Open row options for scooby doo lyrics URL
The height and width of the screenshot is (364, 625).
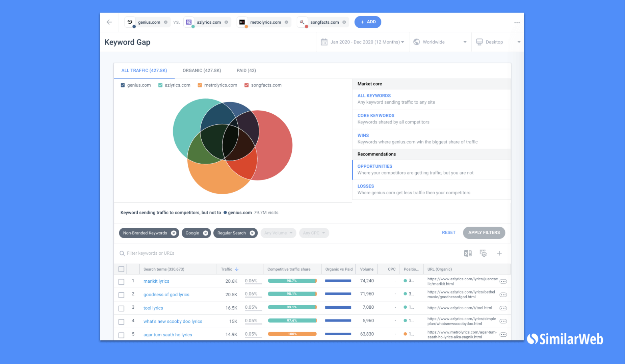point(503,321)
